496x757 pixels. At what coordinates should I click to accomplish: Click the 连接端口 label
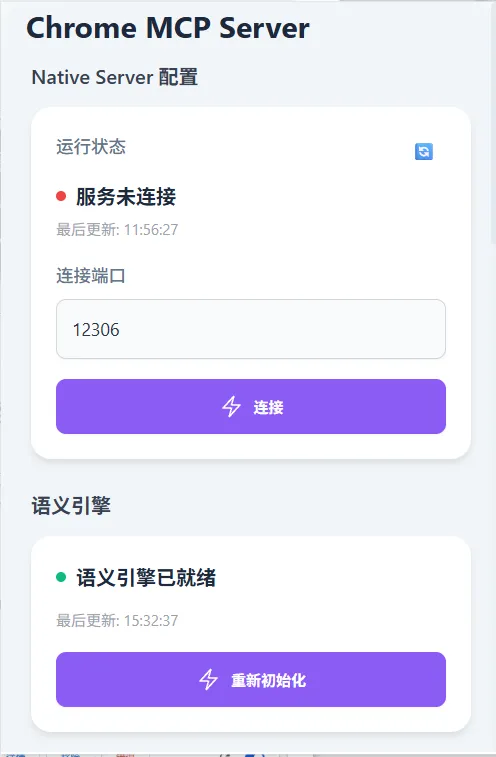[91, 276]
